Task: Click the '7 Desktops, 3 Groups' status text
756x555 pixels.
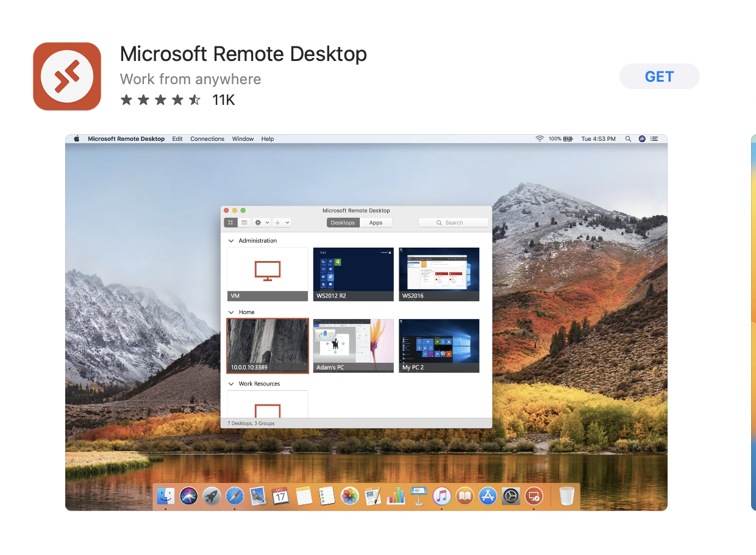Action: [251, 423]
